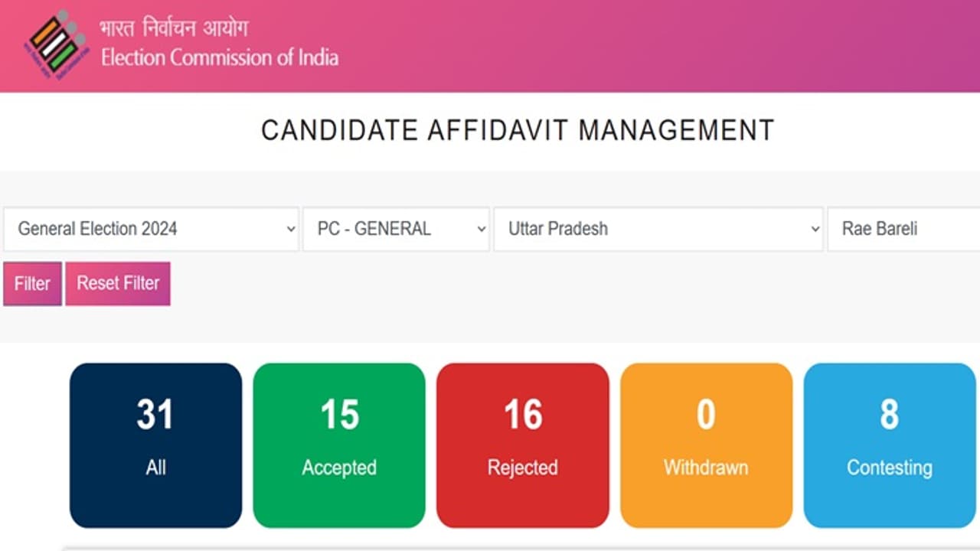Click the "Rejected" label in the red card

point(523,467)
